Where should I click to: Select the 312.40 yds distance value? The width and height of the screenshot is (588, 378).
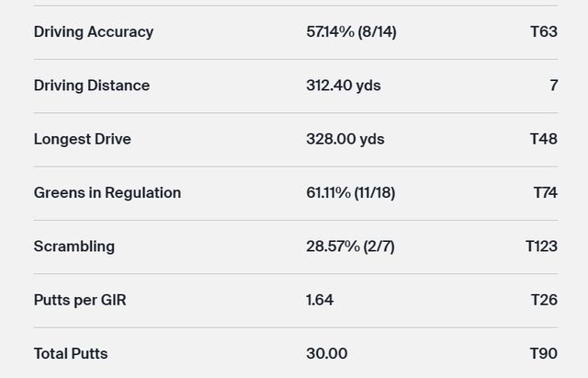click(x=343, y=86)
